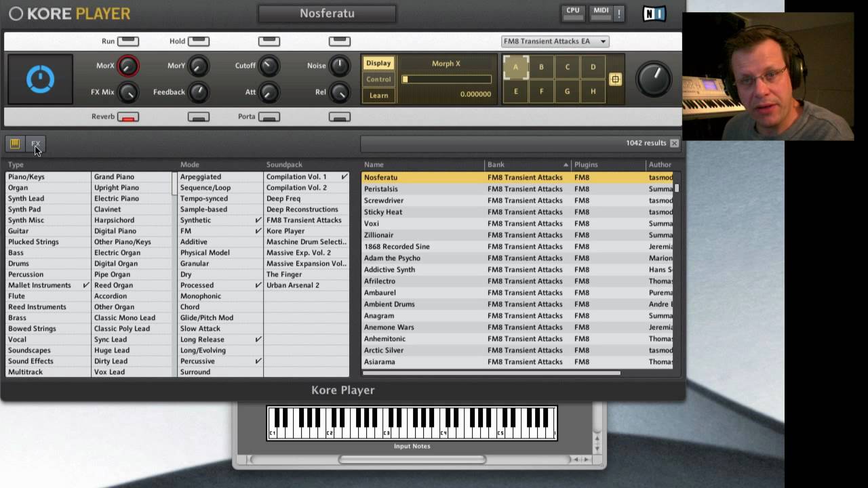868x488 pixels.
Task: Click the FX Mix knob
Action: [127, 92]
